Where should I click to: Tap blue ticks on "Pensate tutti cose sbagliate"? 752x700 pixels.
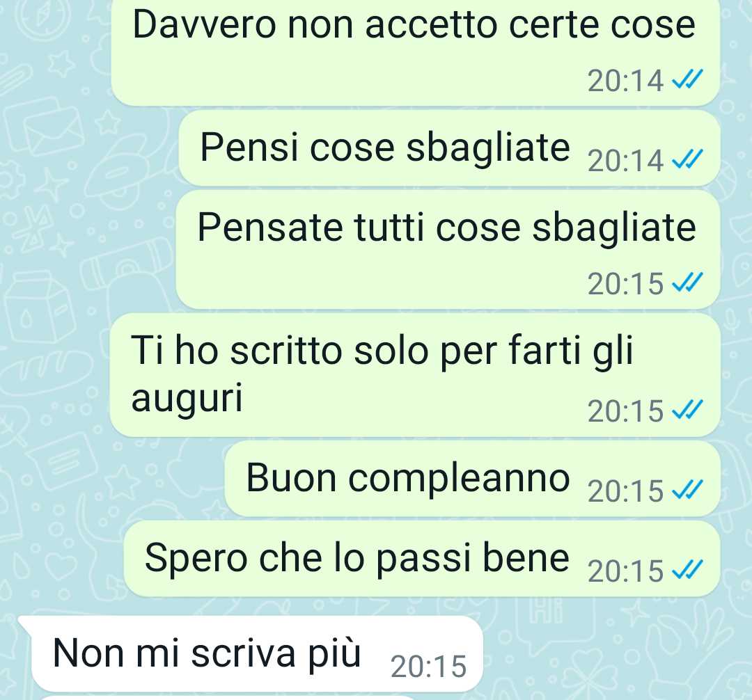pos(687,283)
